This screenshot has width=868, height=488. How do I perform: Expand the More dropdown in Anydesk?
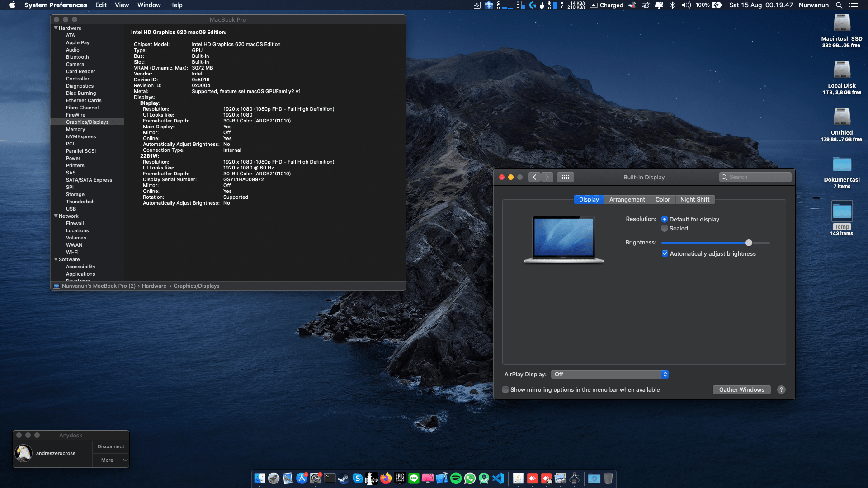click(111, 460)
